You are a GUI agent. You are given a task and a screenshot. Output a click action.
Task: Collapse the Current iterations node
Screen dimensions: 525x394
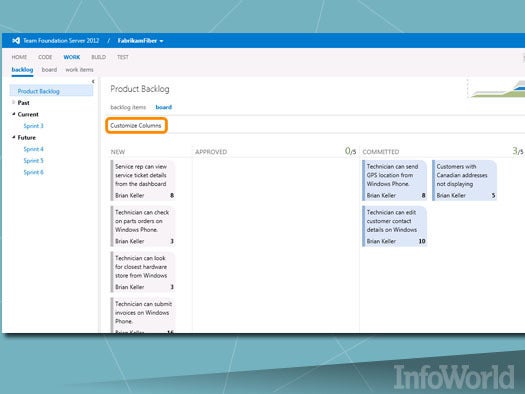[13, 114]
